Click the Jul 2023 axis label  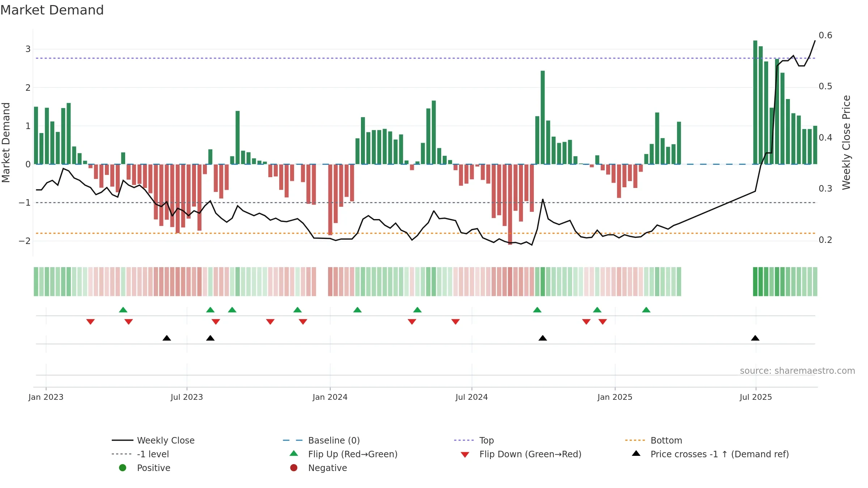click(x=187, y=397)
